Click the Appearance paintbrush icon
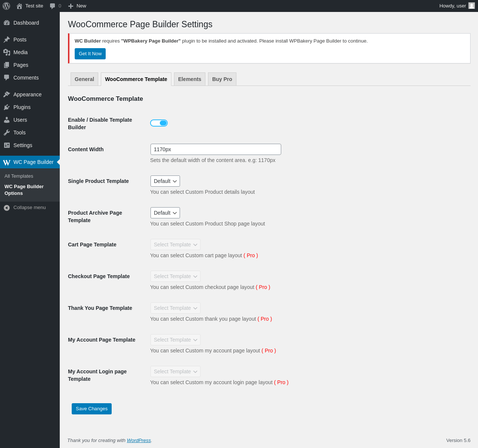Screen dimensions: 478x448 7,94
